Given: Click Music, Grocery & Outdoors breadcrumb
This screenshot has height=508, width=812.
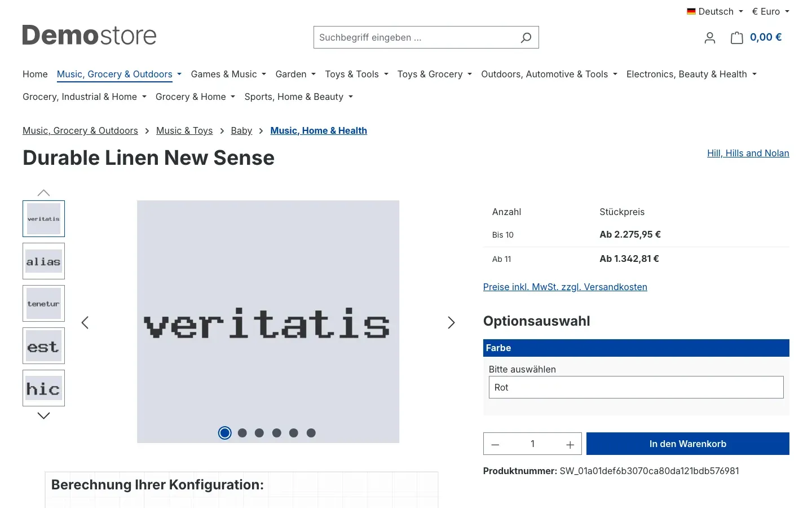Looking at the screenshot, I should click(x=80, y=130).
